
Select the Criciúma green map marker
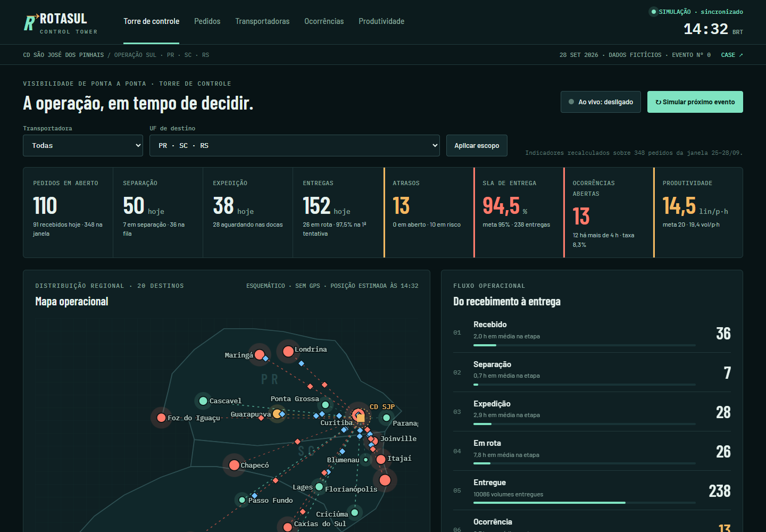[x=355, y=512]
